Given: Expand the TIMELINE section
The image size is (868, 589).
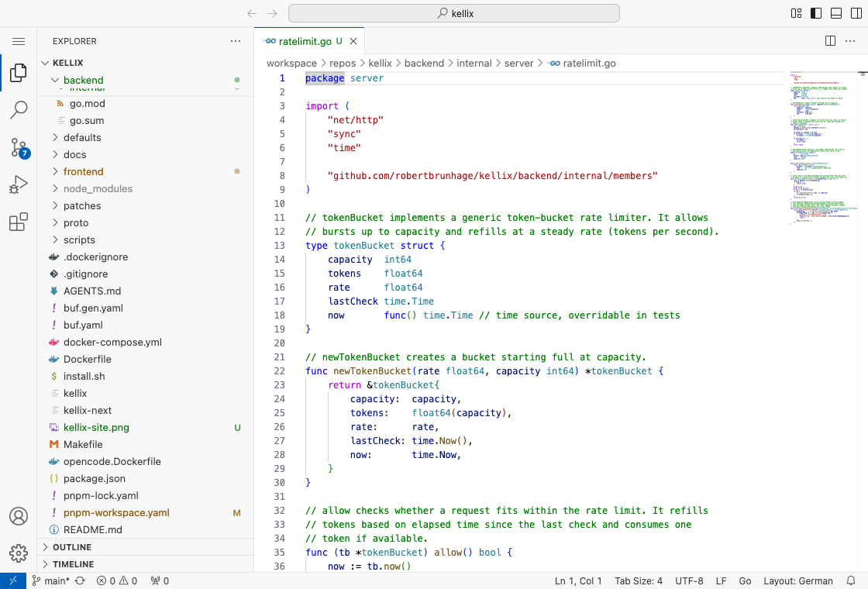Looking at the screenshot, I should (x=146, y=564).
